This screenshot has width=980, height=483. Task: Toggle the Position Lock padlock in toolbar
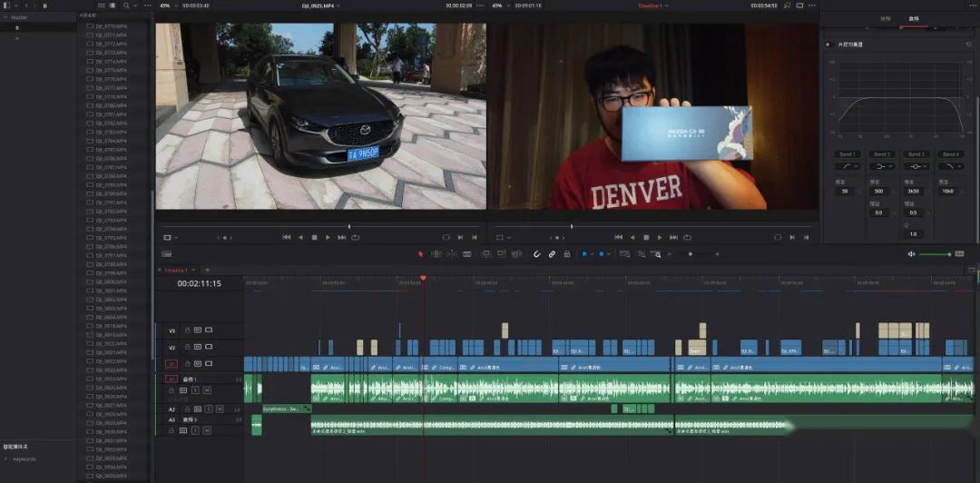click(x=567, y=254)
